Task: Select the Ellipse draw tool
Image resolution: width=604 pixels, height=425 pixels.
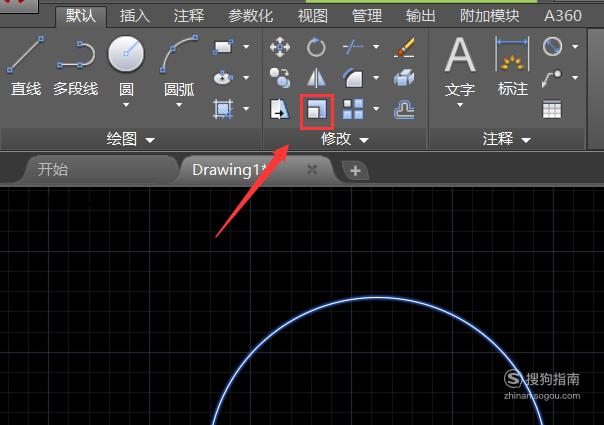Action: [223, 78]
